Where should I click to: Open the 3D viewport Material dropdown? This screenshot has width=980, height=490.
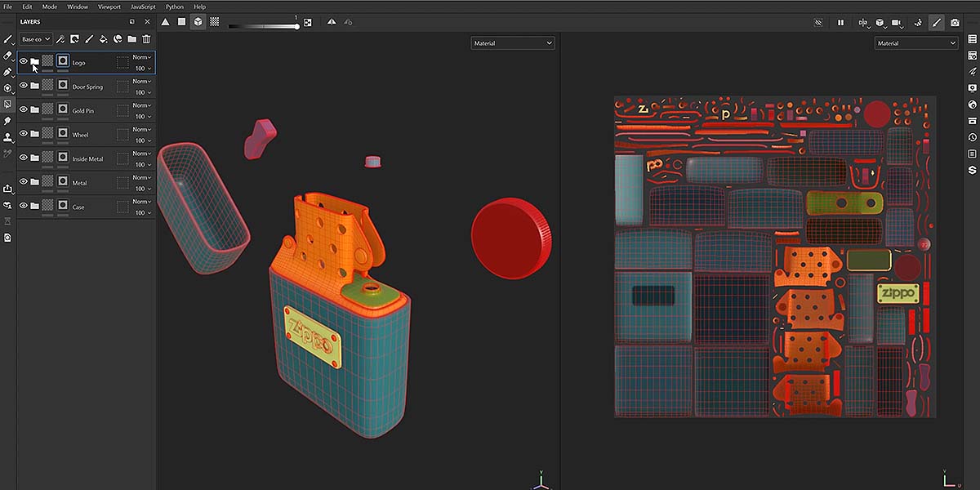click(x=513, y=43)
